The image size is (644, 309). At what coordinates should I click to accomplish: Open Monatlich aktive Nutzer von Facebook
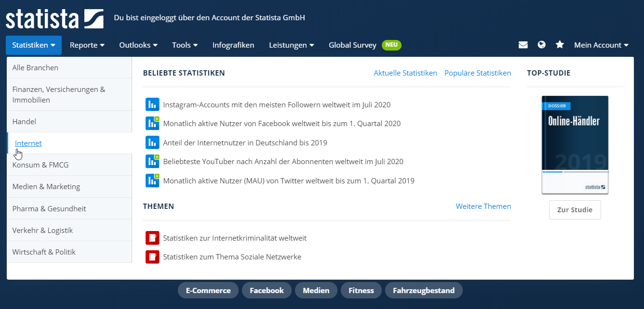282,123
